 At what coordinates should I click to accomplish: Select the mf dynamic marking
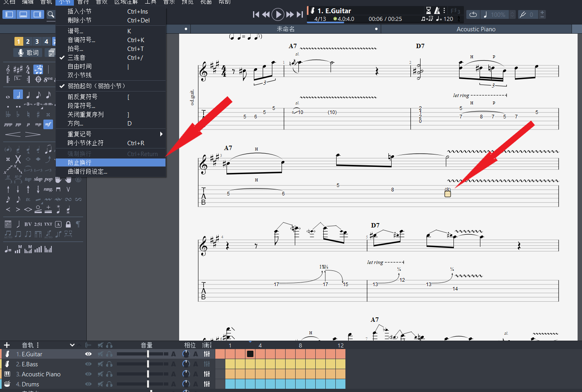pyautogui.click(x=48, y=124)
